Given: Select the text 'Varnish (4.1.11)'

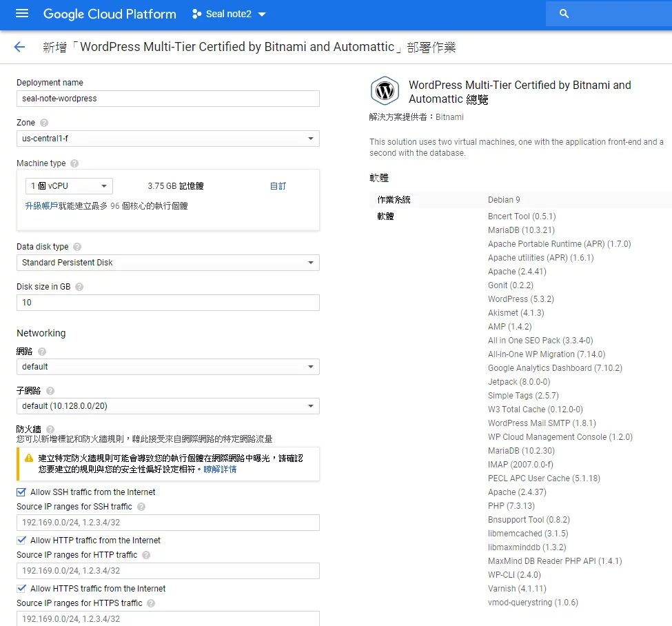Looking at the screenshot, I should 518,589.
